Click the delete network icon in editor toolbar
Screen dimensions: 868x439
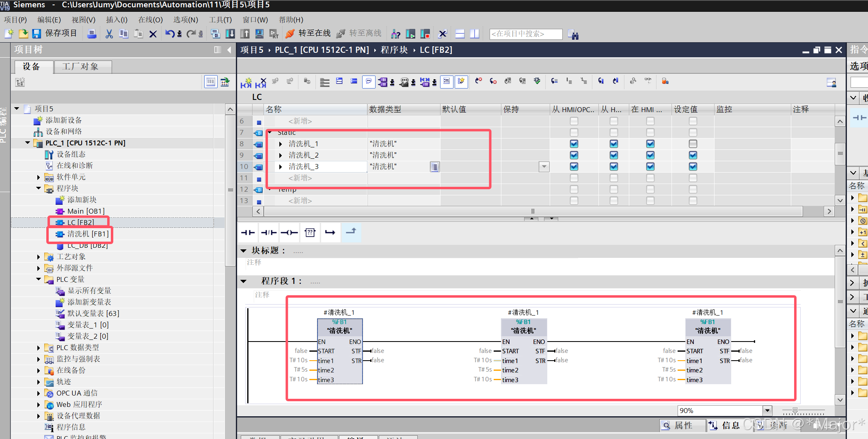(x=261, y=82)
